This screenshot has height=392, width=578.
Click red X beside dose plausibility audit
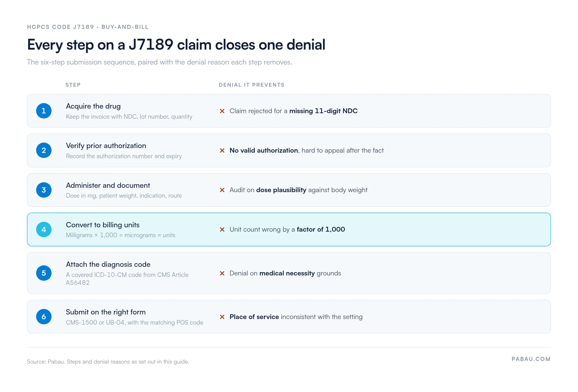[222, 190]
